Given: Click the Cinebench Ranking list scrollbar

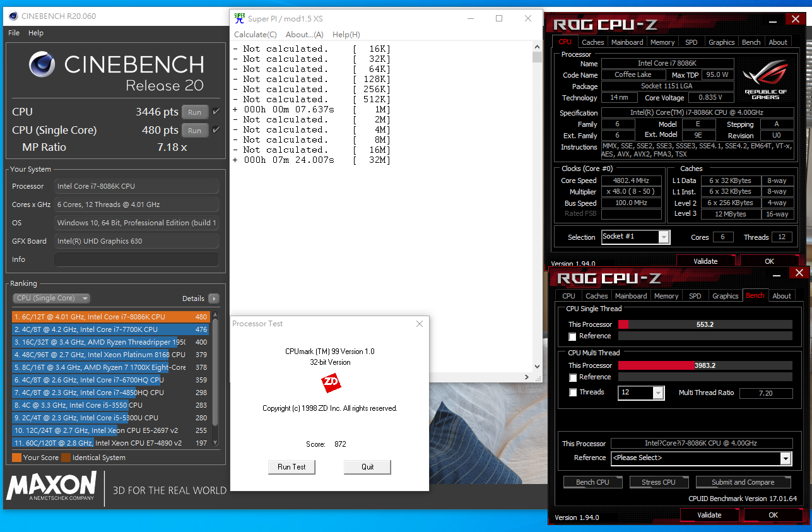Looking at the screenshot, I should coord(216,379).
